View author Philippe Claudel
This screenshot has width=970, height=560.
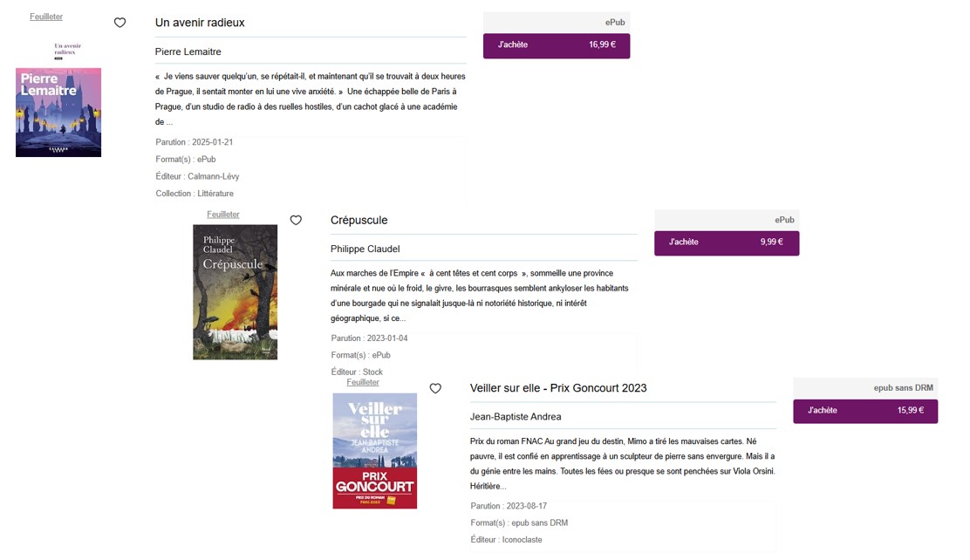pos(365,249)
